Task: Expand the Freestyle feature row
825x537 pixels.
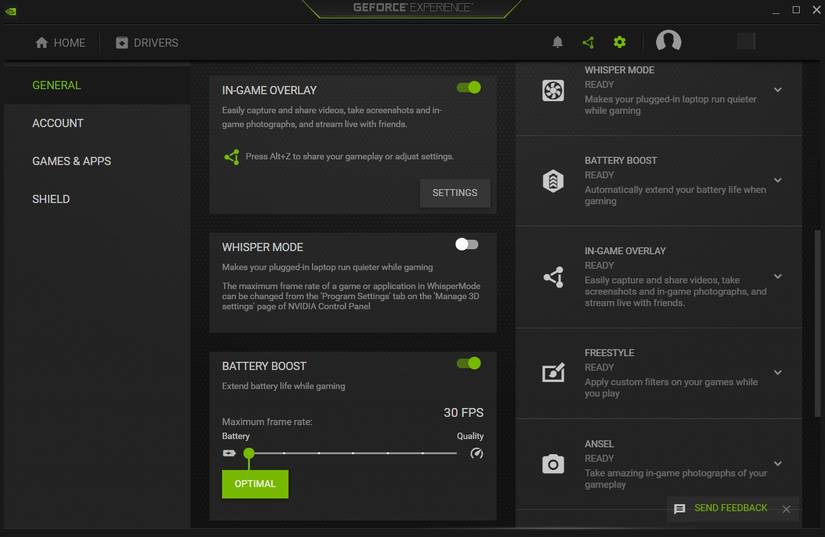Action: pyautogui.click(x=778, y=372)
